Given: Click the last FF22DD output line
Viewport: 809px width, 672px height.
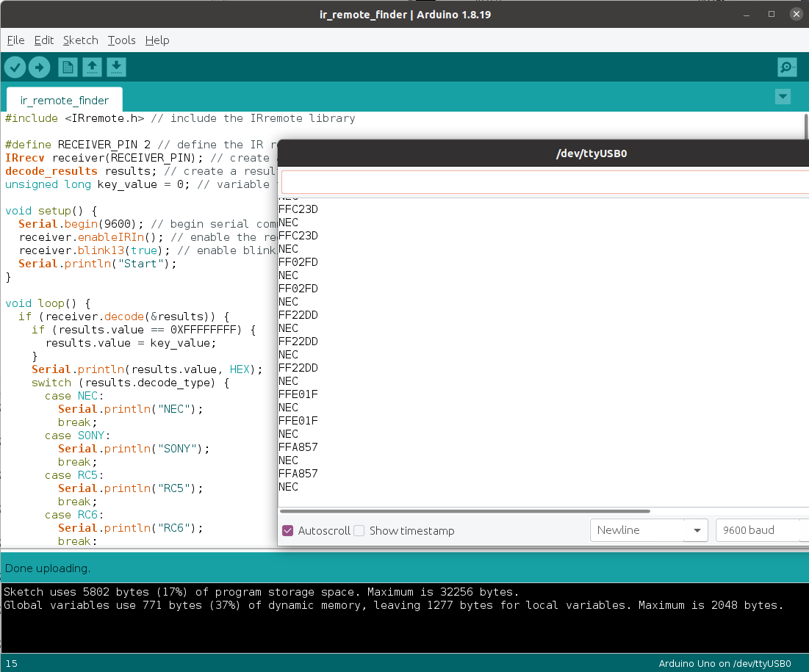Looking at the screenshot, I should (298, 368).
